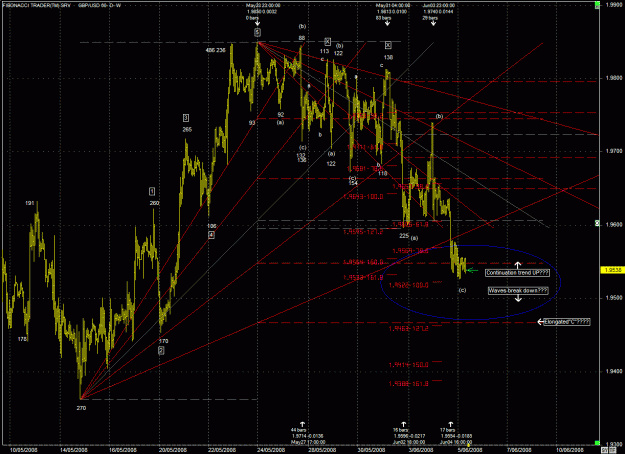Click the yellow 1.9538 current price tag
The image size is (625, 454).
(x=614, y=270)
